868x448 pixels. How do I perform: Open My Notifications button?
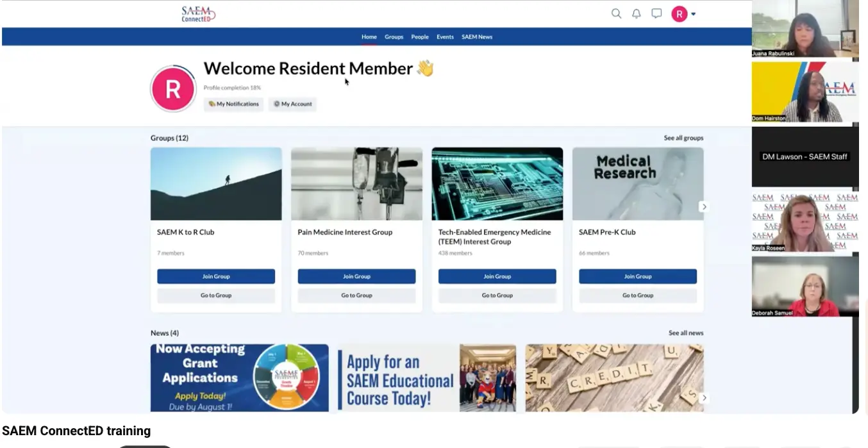pyautogui.click(x=233, y=104)
